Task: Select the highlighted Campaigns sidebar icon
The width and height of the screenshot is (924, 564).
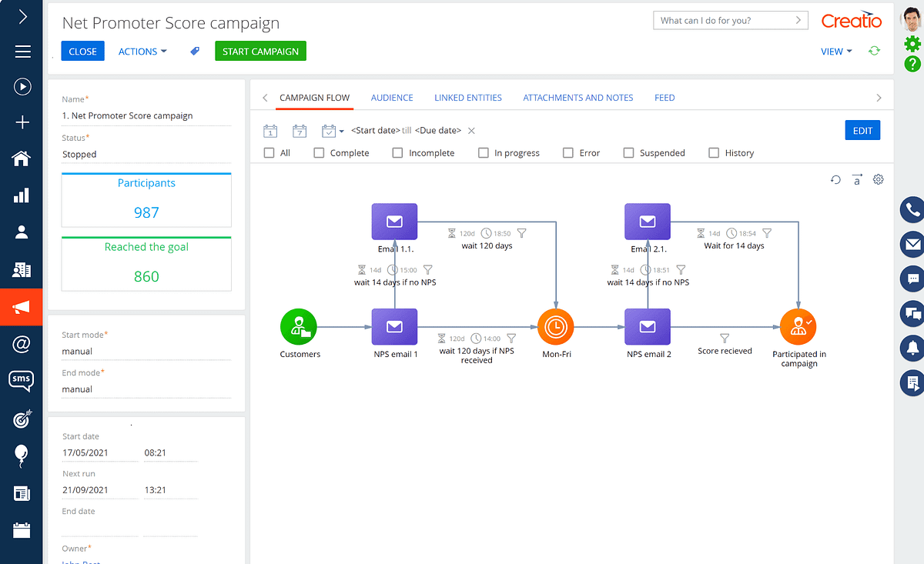Action: pyautogui.click(x=22, y=306)
